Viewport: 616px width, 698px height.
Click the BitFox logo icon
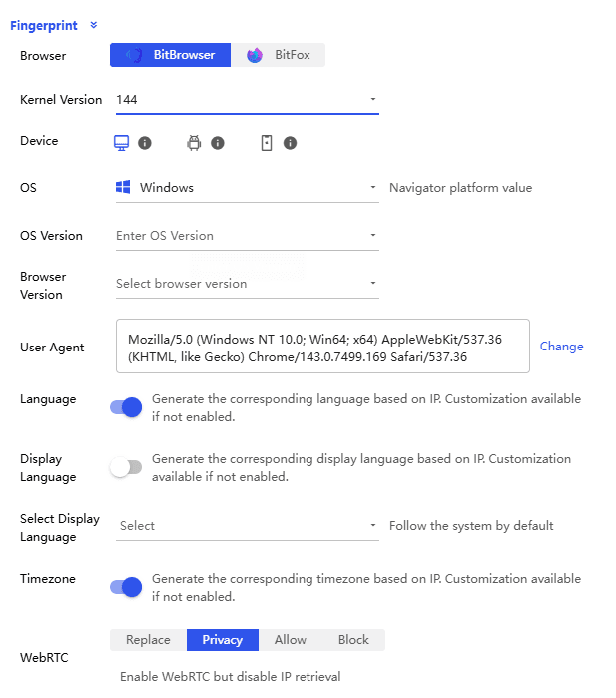click(x=255, y=55)
